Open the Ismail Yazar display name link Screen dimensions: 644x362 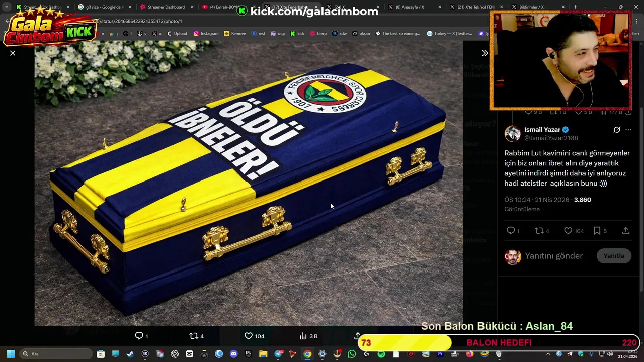542,129
